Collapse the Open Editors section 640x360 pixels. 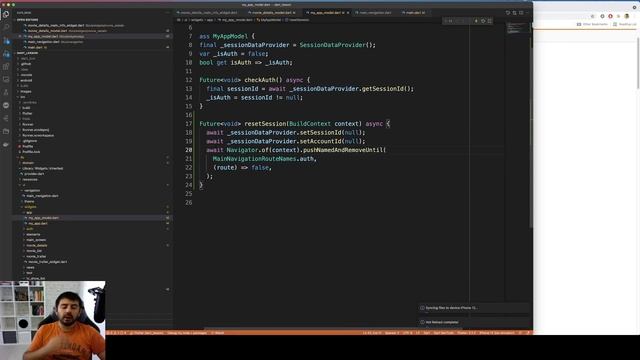click(27, 20)
